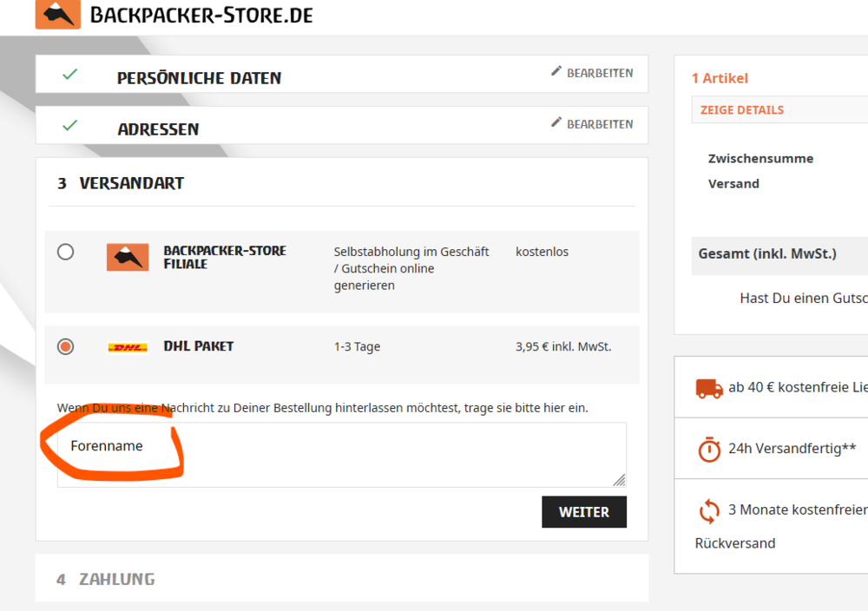The image size is (868, 611).
Task: Grab the resize handle of message textarea
Action: 619,480
